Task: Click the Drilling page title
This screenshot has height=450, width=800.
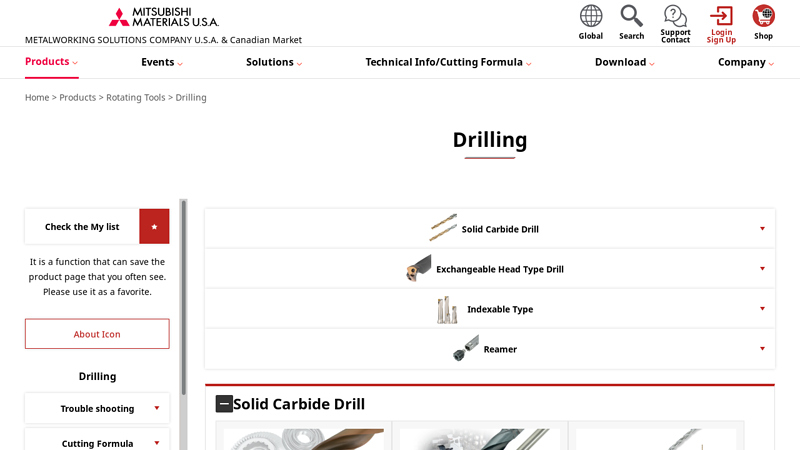Action: [x=490, y=140]
